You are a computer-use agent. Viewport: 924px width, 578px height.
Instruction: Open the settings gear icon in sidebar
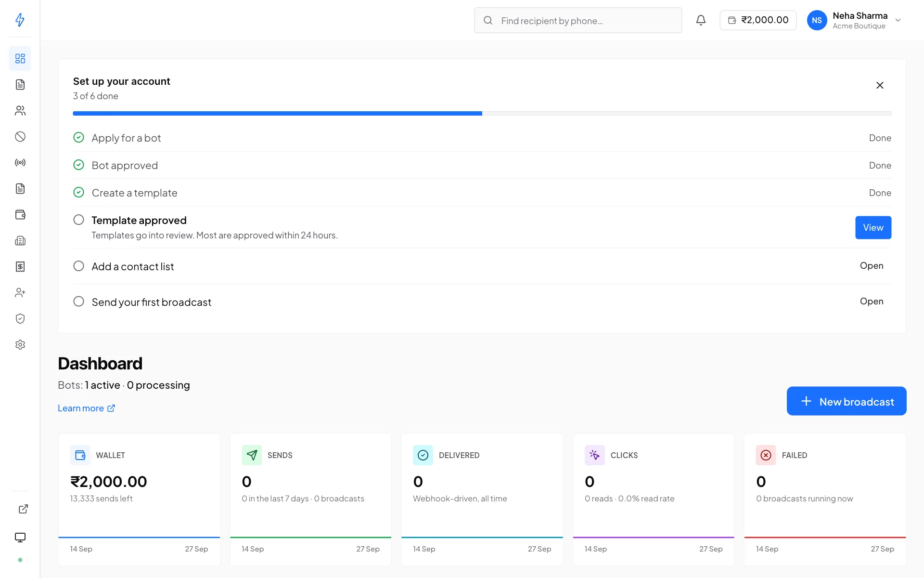pyautogui.click(x=20, y=345)
